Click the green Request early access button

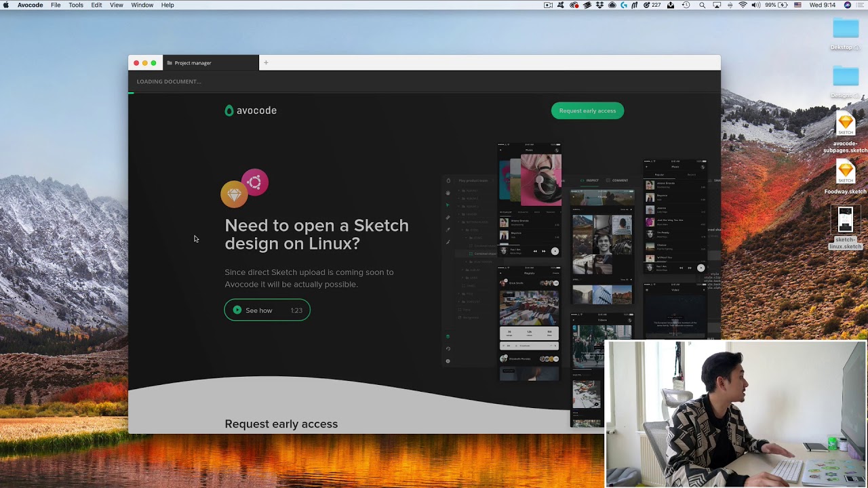pyautogui.click(x=587, y=110)
